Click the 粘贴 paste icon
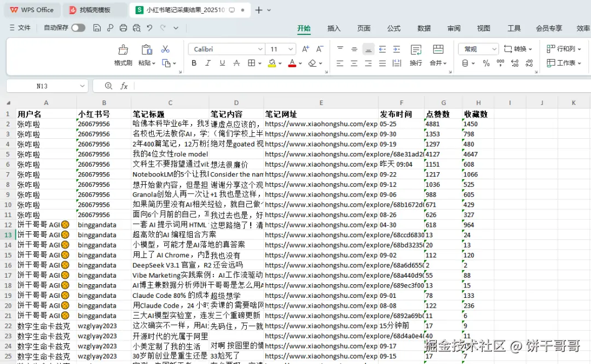 [147, 50]
